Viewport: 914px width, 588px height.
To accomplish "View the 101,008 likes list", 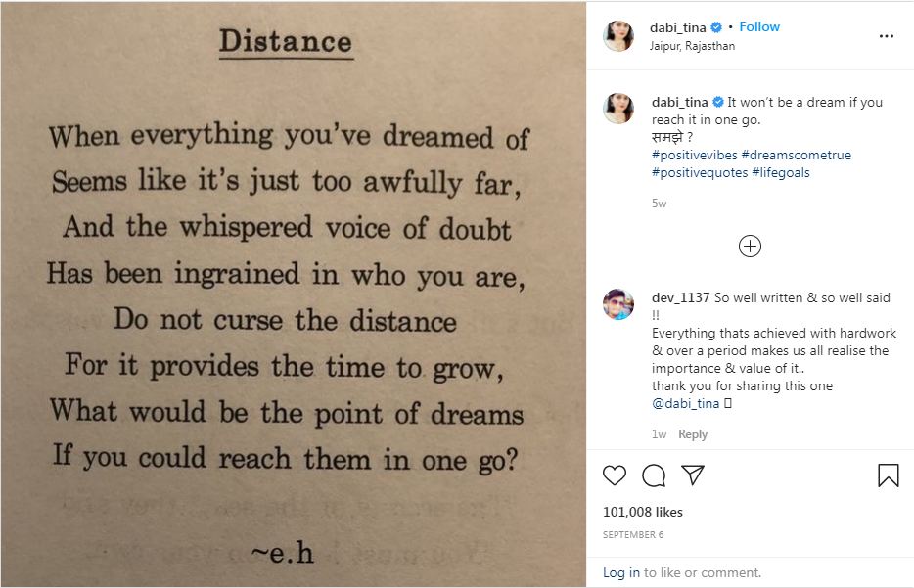I will (643, 512).
